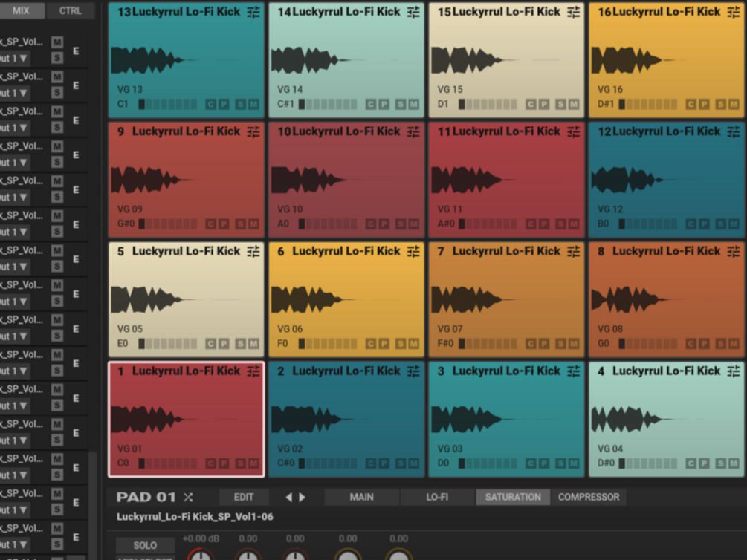
Task: Click the level meter on pad VG 08
Action: 648,343
